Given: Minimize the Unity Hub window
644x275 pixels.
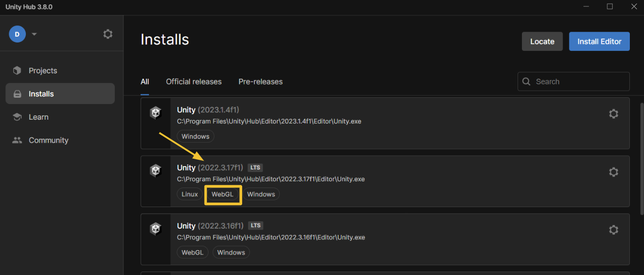Looking at the screenshot, I should [586, 7].
